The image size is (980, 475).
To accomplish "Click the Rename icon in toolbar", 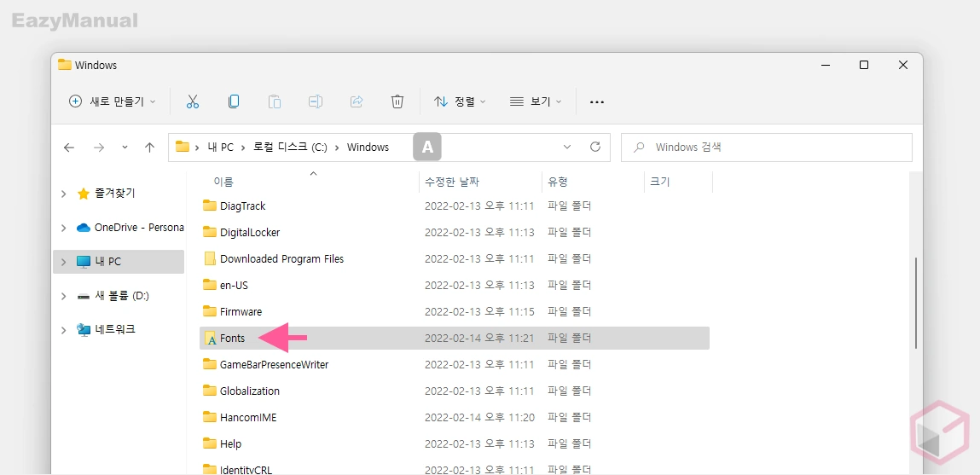I will tap(316, 101).
